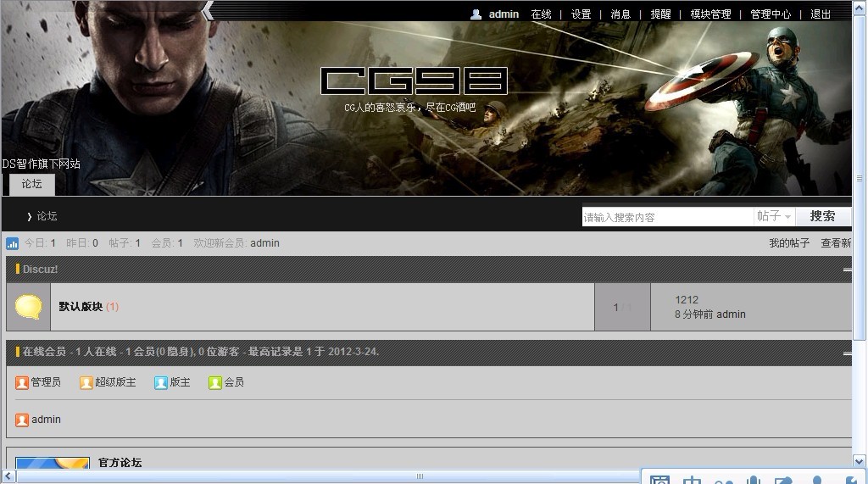Open 我的帖子 my posts link
Viewport: 868px width, 484px height.
pos(789,243)
